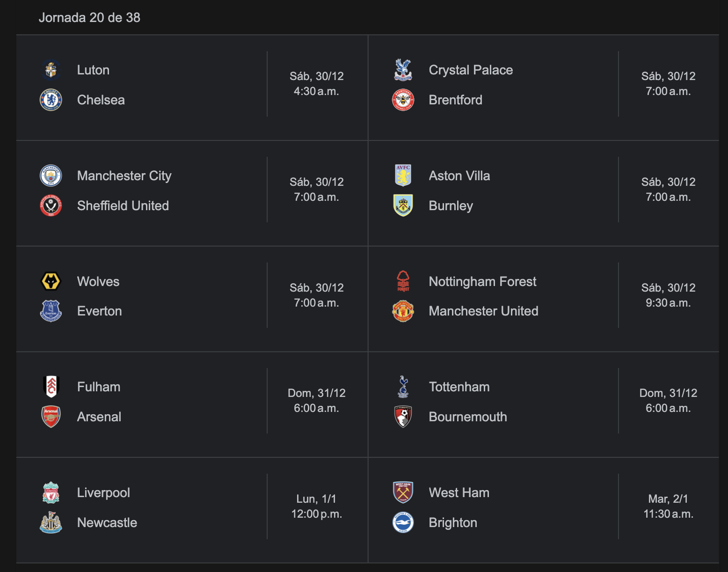Open Nottingham Forest team name

[x=482, y=281]
